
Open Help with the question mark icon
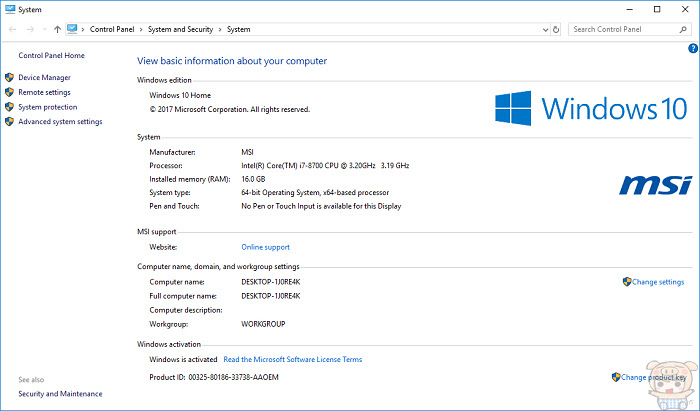pos(693,48)
